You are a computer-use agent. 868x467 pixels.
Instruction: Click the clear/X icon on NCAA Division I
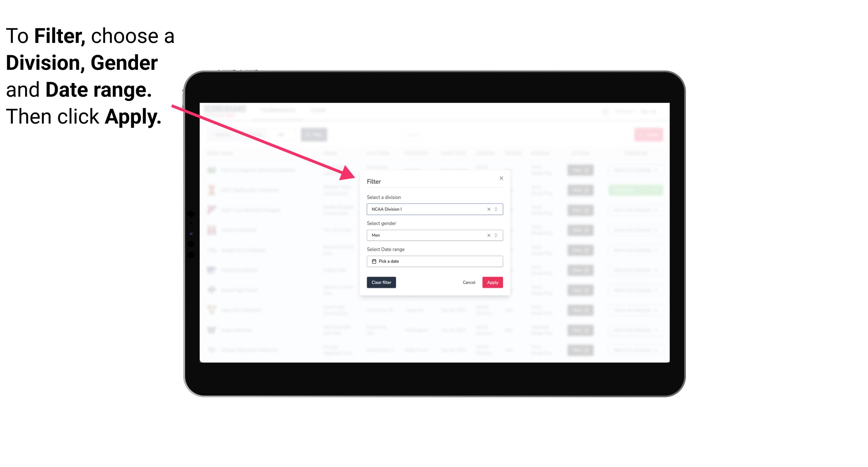click(x=488, y=209)
